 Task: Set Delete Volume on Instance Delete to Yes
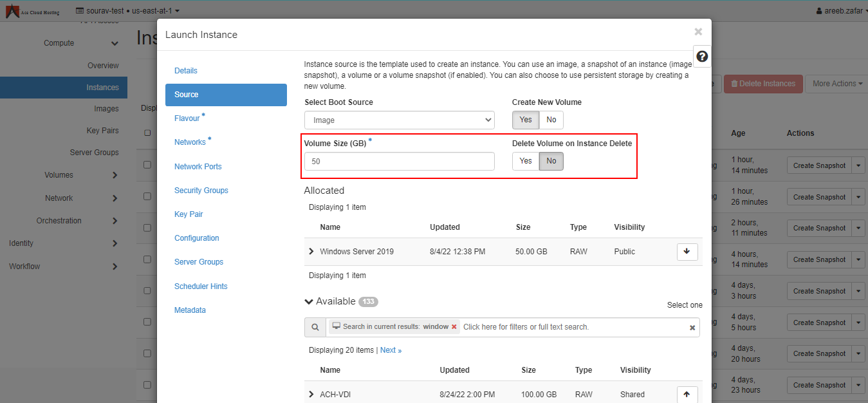pyautogui.click(x=526, y=161)
